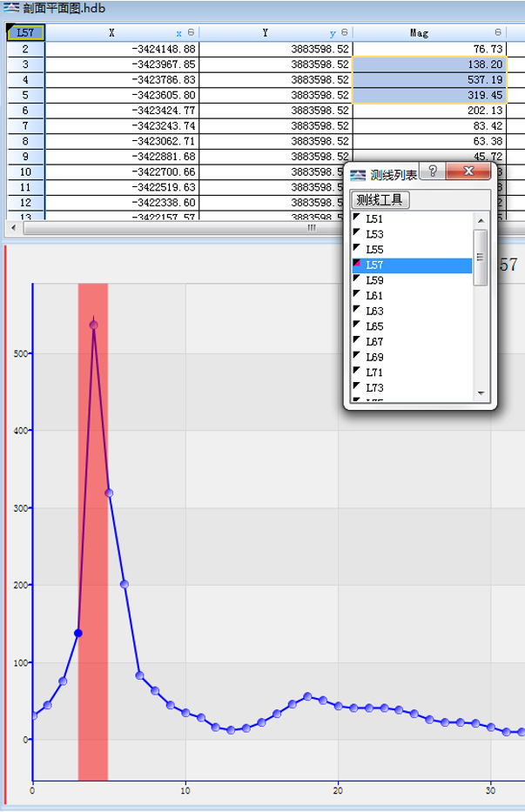Screen dimensions: 525x812
Task: Select row header 12
Action: tap(25, 203)
